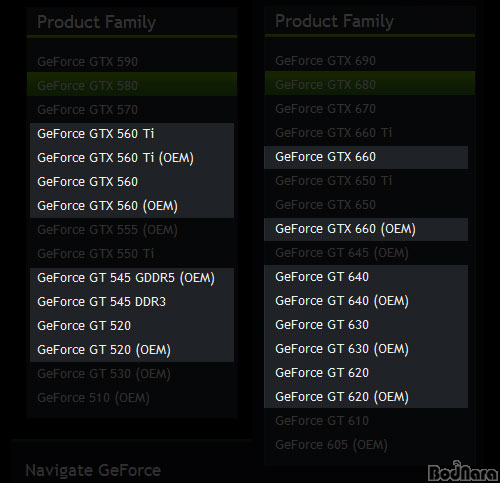Image resolution: width=500 pixels, height=483 pixels.
Task: Select highlighted GeForce GTX 680 row
Action: click(370, 83)
